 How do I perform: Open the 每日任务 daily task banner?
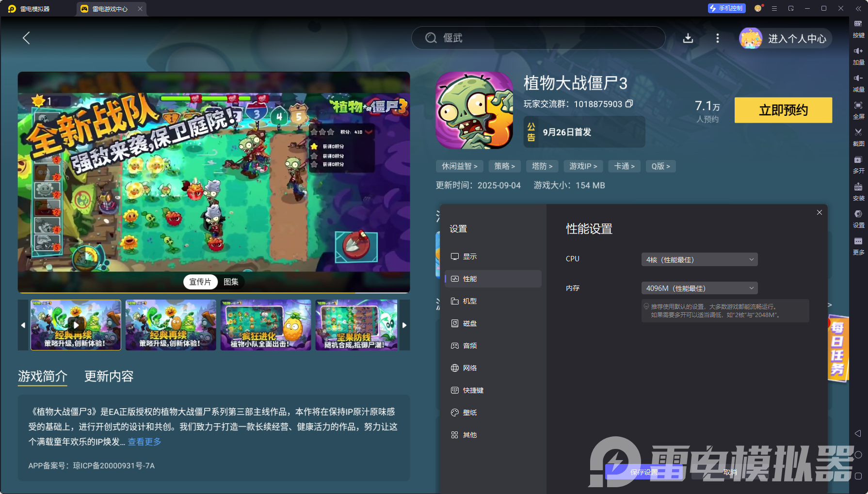click(838, 348)
